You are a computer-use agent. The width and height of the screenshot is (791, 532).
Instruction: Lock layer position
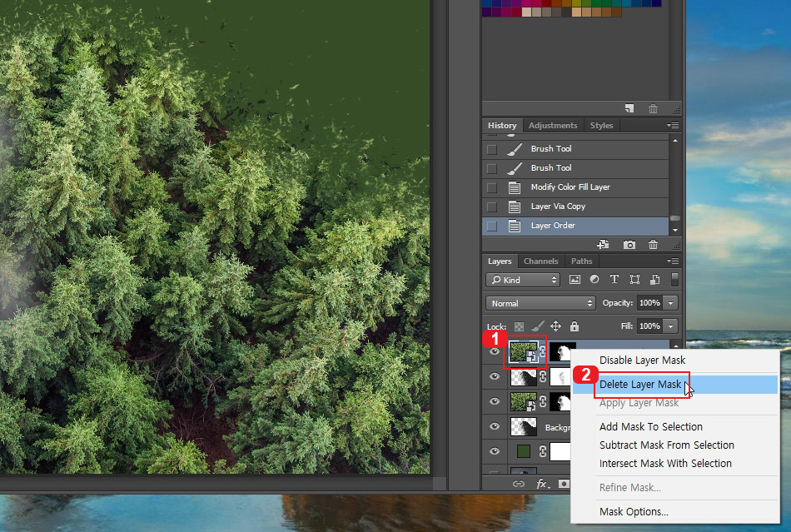point(555,326)
